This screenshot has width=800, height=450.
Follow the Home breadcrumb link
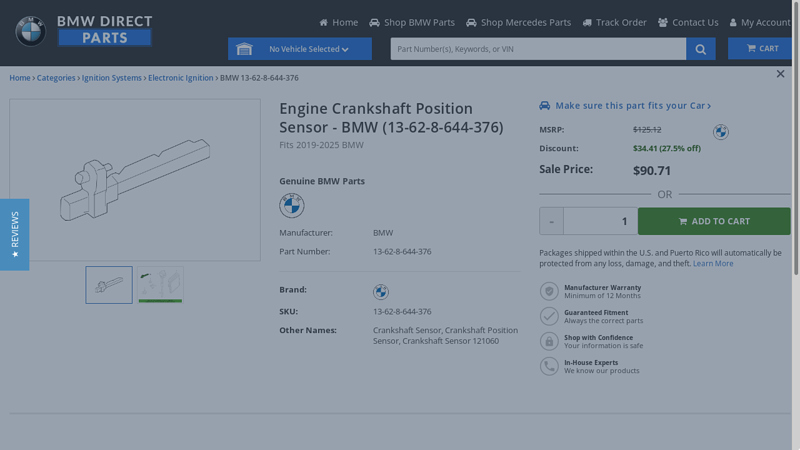point(20,78)
